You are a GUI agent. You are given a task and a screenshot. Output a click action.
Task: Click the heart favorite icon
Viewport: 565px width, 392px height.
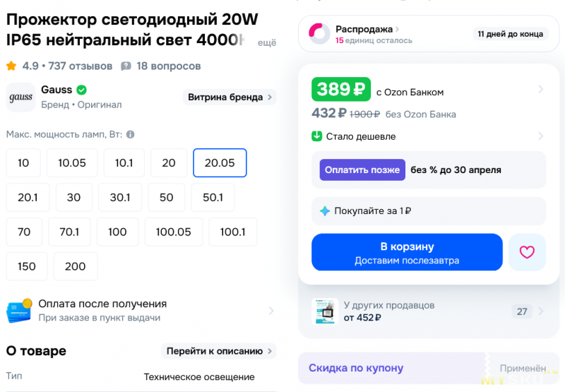pyautogui.click(x=527, y=252)
